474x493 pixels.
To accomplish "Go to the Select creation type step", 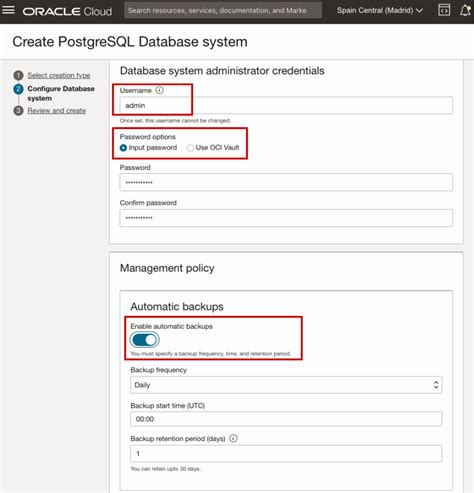I will tap(59, 75).
